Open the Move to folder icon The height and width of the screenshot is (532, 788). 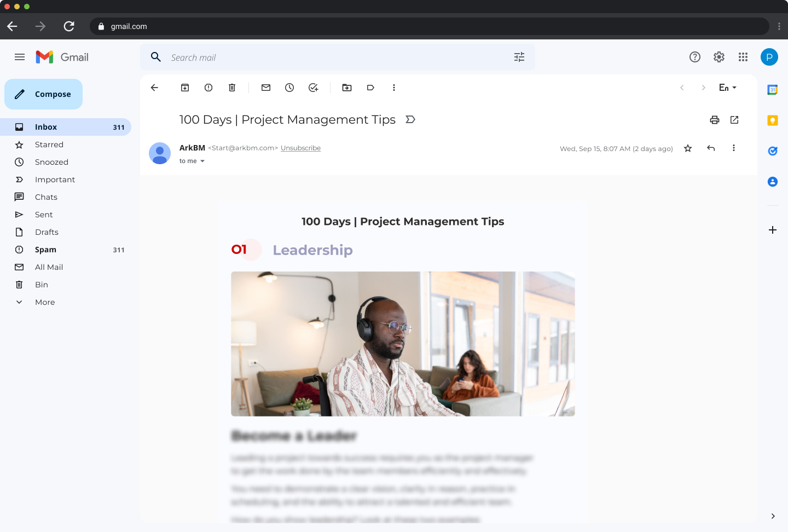347,88
